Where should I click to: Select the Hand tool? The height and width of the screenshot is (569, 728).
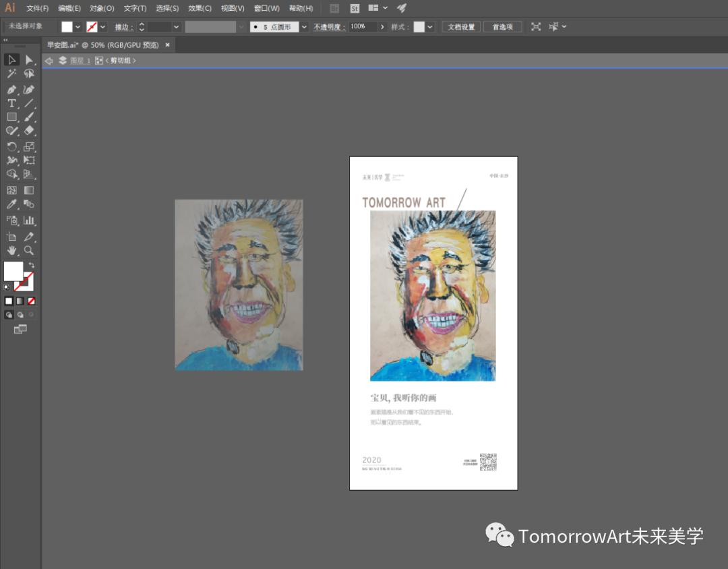(11, 250)
